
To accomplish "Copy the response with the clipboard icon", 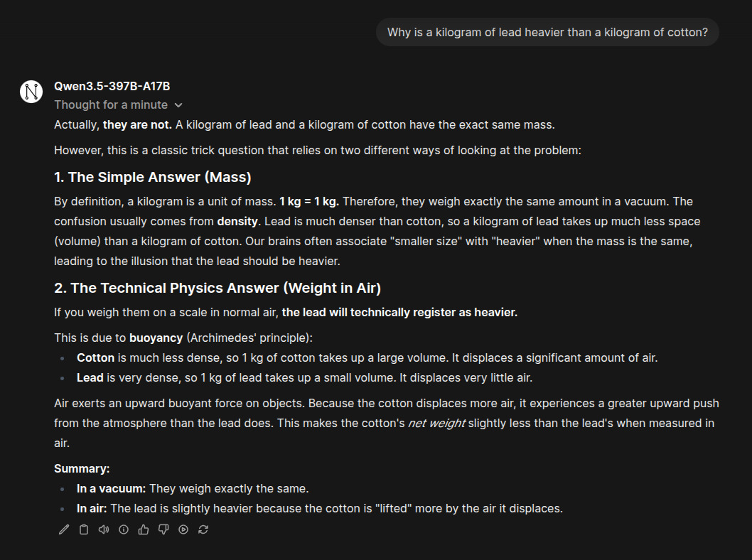I will click(x=84, y=529).
